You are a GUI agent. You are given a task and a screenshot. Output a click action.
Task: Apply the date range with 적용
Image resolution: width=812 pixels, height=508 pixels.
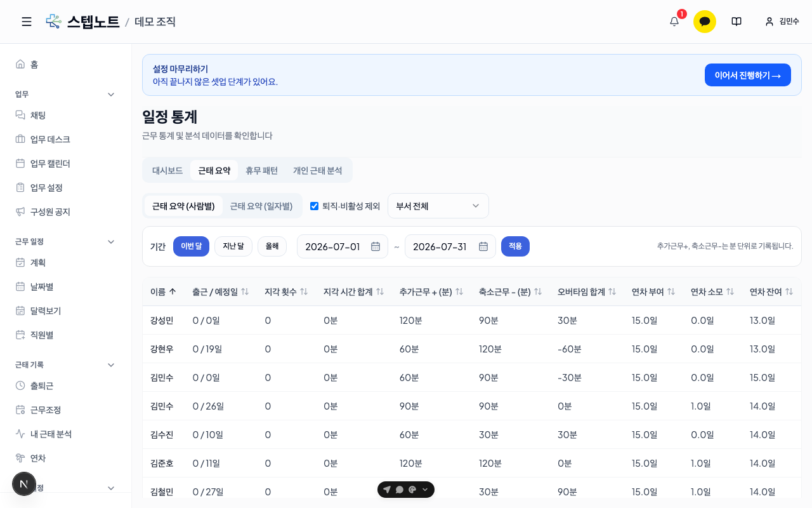pos(515,246)
